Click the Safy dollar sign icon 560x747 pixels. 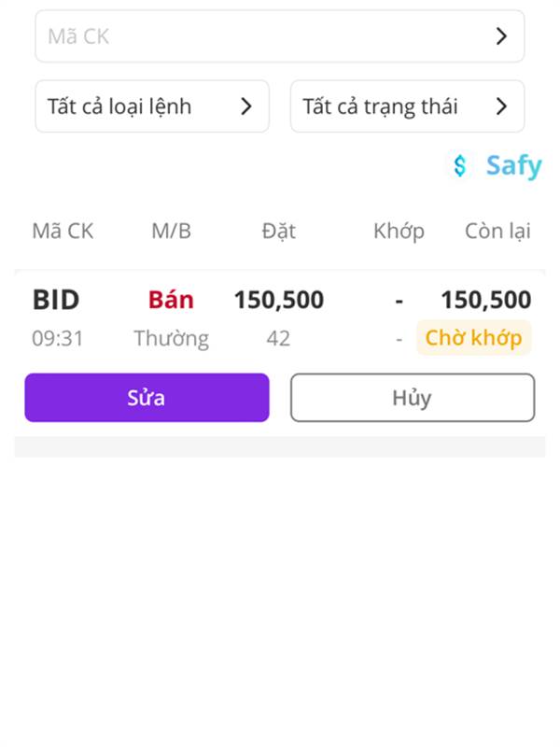tap(459, 166)
